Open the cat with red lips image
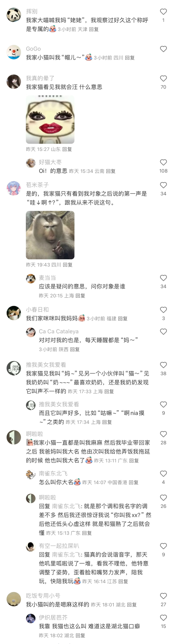The width and height of the screenshot is (174, 644). pyautogui.click(x=50, y=120)
